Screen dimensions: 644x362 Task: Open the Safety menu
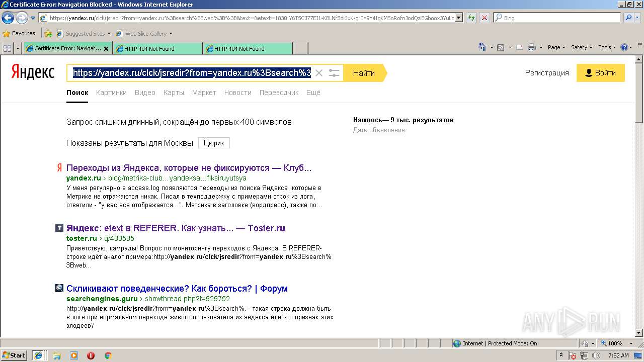click(x=582, y=47)
